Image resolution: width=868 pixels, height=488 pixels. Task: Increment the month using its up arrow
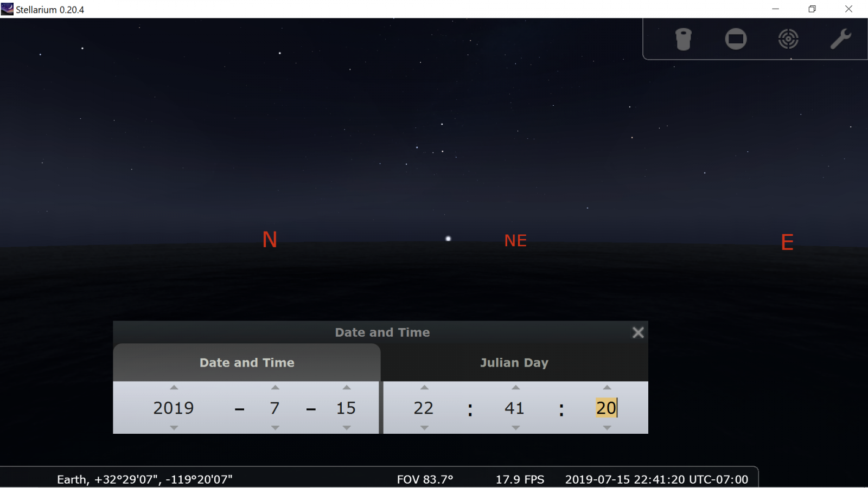[275, 387]
